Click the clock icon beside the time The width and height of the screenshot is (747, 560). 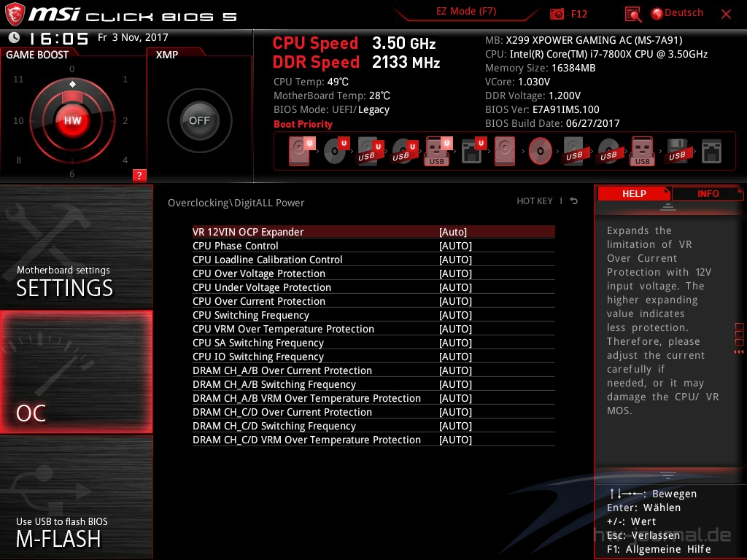(x=15, y=37)
